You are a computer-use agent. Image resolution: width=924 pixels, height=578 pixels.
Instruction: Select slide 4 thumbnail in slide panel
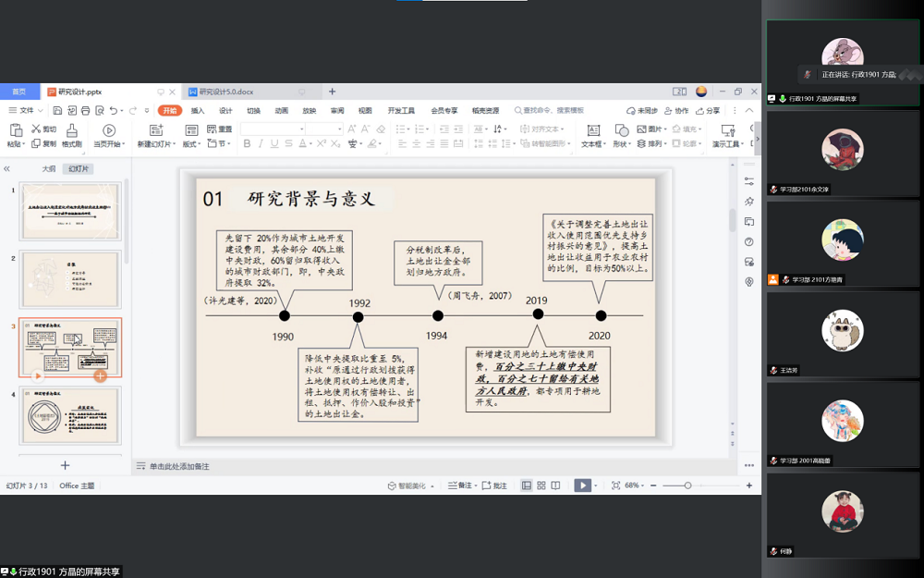click(70, 415)
